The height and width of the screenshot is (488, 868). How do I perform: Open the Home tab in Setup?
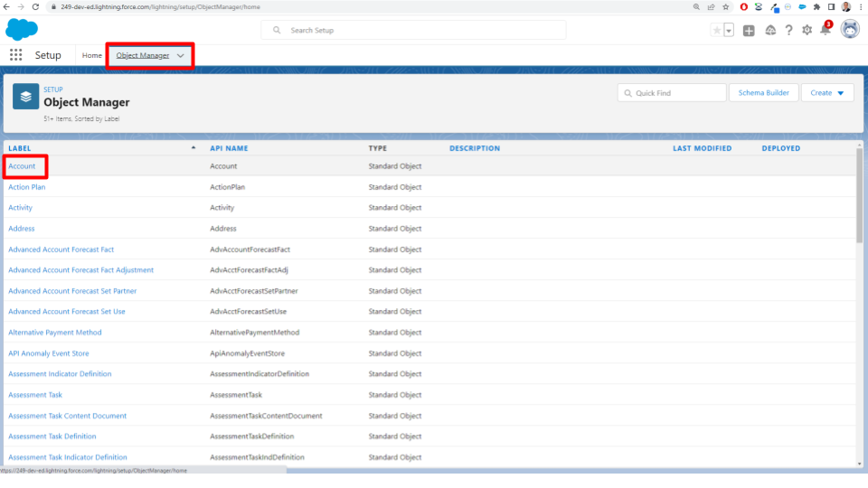[x=92, y=55]
